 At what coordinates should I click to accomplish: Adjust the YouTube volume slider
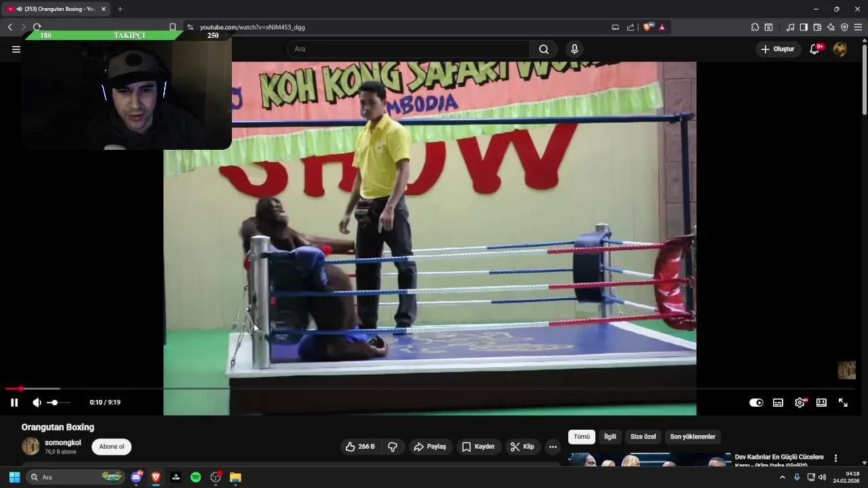[58, 403]
